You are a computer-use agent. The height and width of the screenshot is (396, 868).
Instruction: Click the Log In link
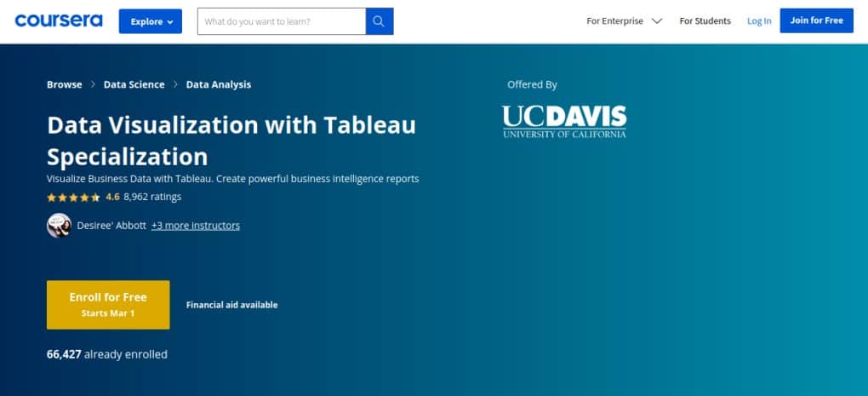(x=759, y=21)
